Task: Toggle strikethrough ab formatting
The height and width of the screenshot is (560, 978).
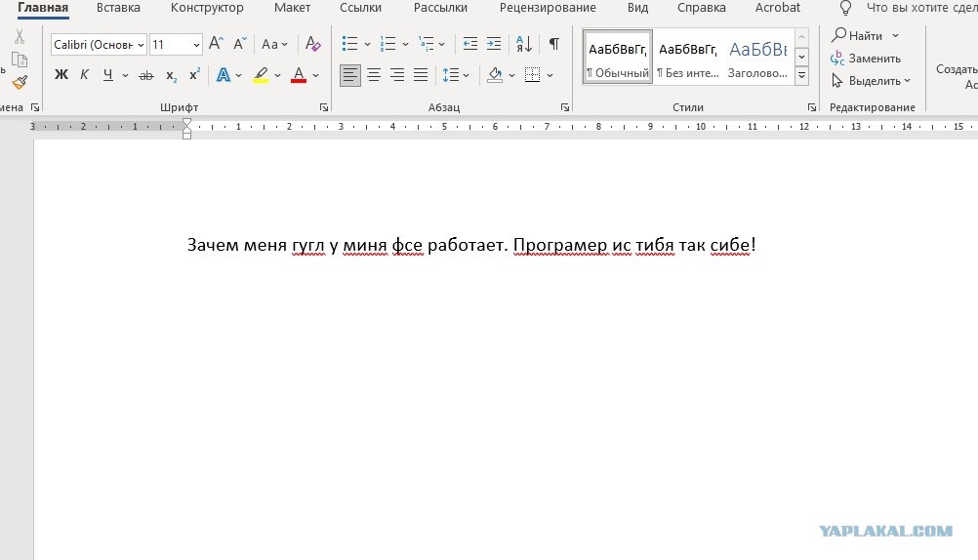Action: point(146,75)
